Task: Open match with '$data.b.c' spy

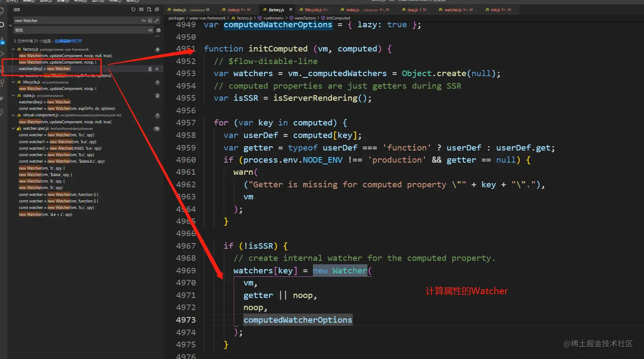Action: click(x=62, y=161)
